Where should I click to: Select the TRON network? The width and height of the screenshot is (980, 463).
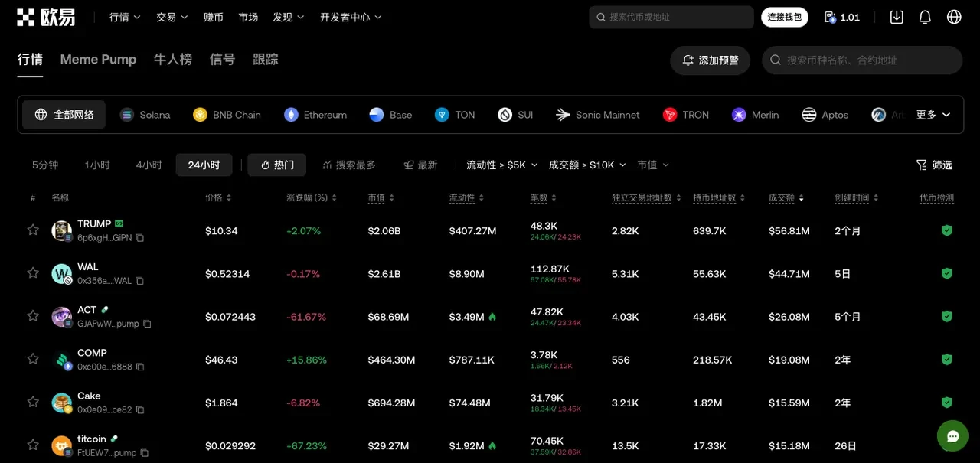coord(686,115)
